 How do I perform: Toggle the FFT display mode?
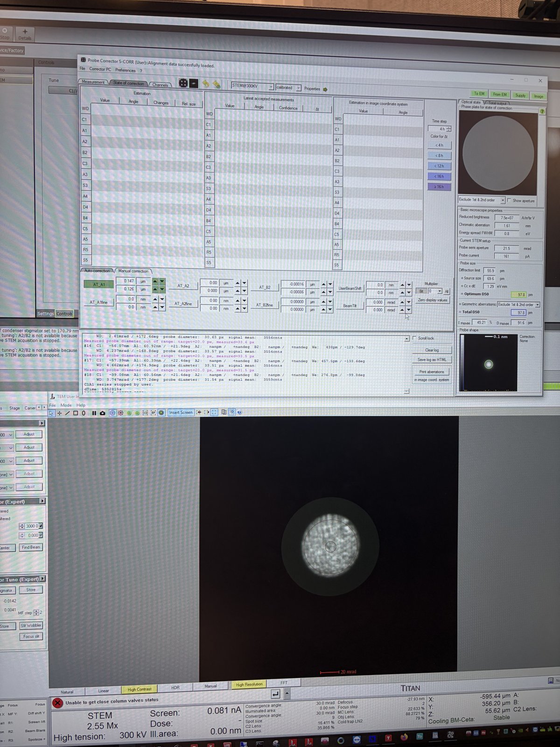(x=284, y=683)
